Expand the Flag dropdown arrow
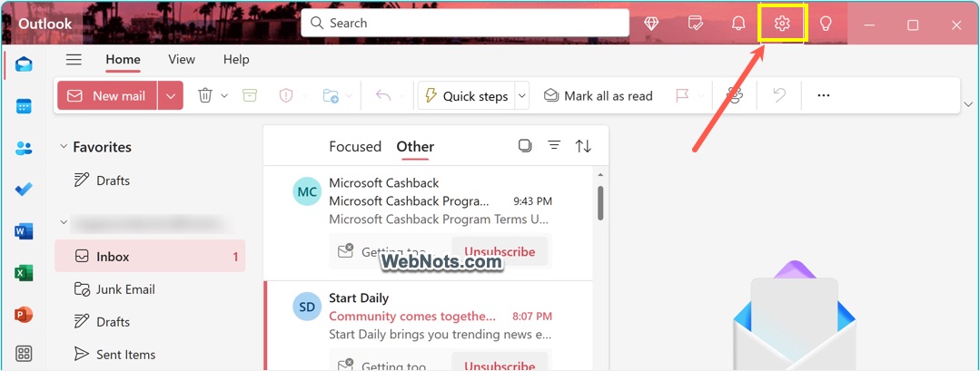980x371 pixels. [701, 95]
